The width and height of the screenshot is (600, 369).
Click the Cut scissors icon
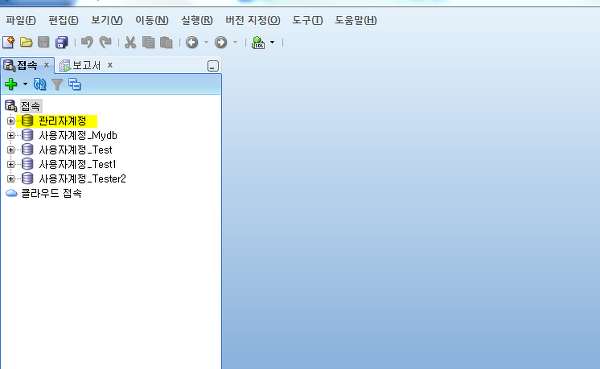click(x=130, y=42)
